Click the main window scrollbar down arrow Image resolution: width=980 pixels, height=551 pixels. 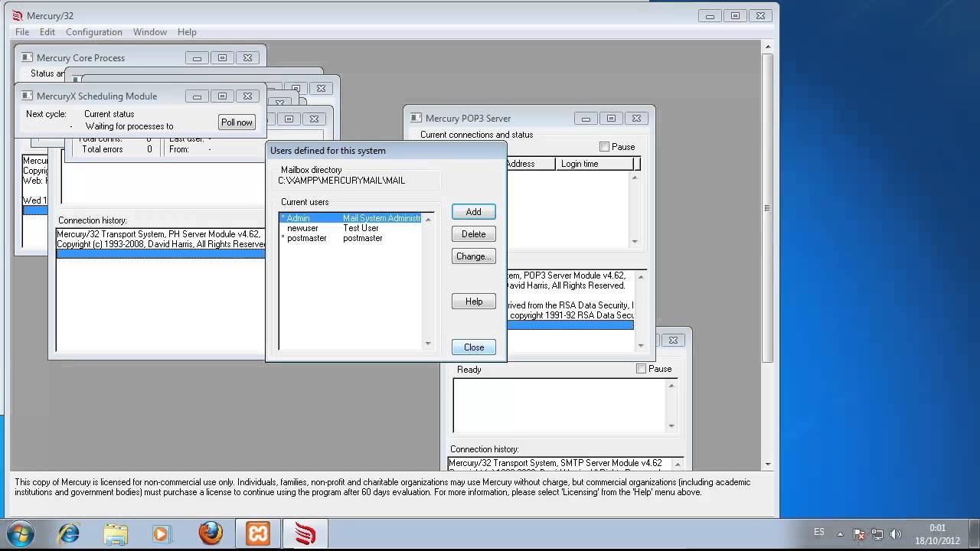coord(768,464)
